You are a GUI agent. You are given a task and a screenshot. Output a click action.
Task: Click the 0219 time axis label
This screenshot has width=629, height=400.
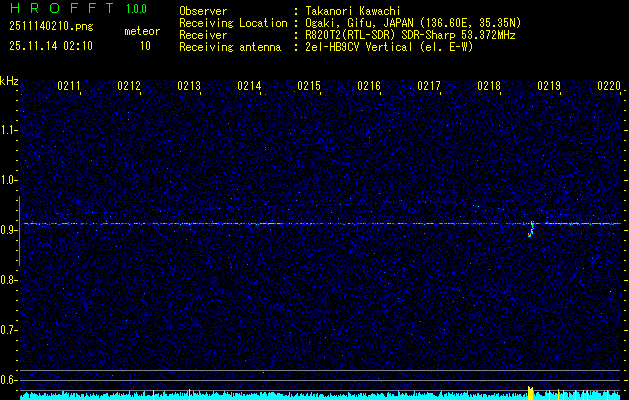coord(548,86)
